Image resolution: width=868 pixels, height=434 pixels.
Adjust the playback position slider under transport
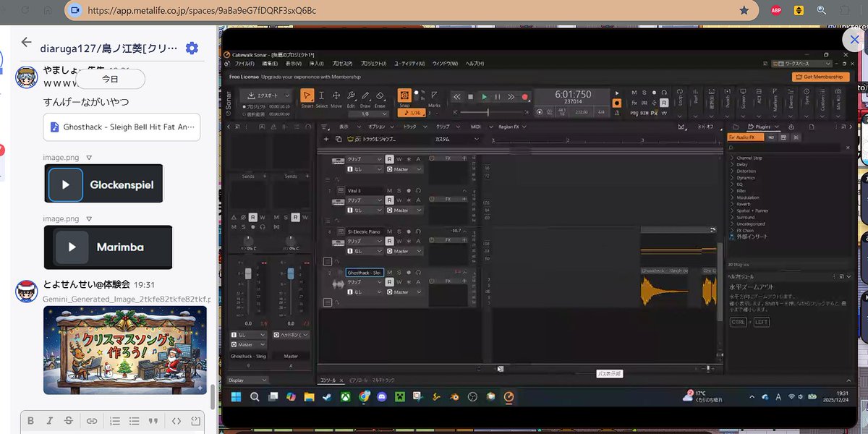[x=488, y=113]
